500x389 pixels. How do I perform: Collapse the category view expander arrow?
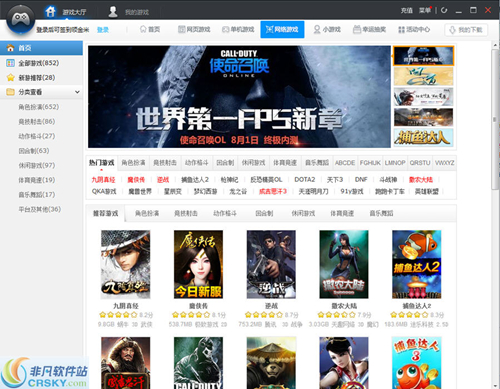click(x=77, y=92)
